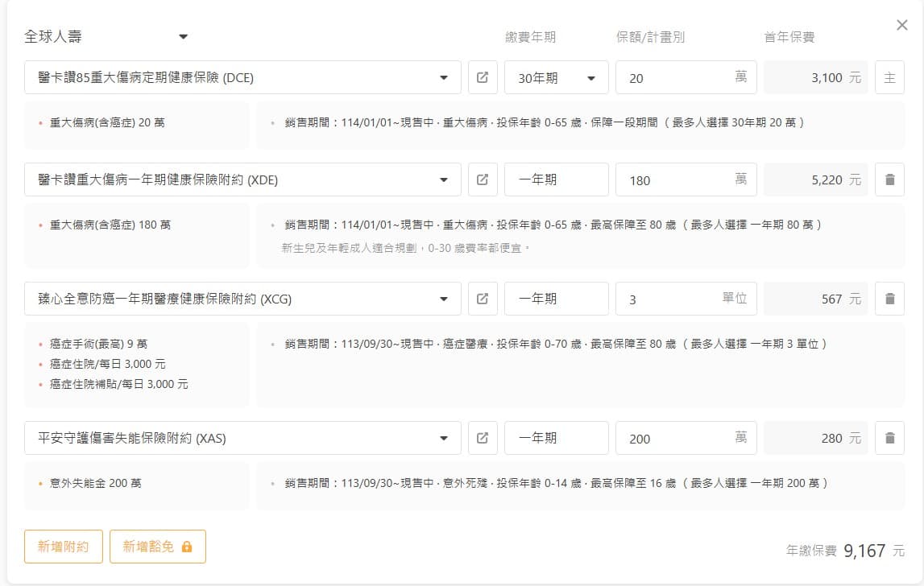Click the locked 新增豁免 button
Screen dimensions: 924x586
pyautogui.click(x=158, y=547)
